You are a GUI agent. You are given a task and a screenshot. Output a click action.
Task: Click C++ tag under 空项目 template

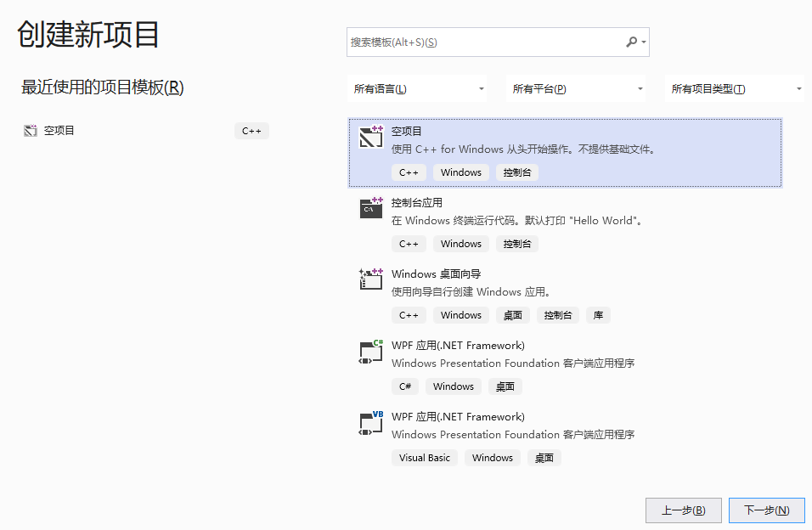(409, 172)
